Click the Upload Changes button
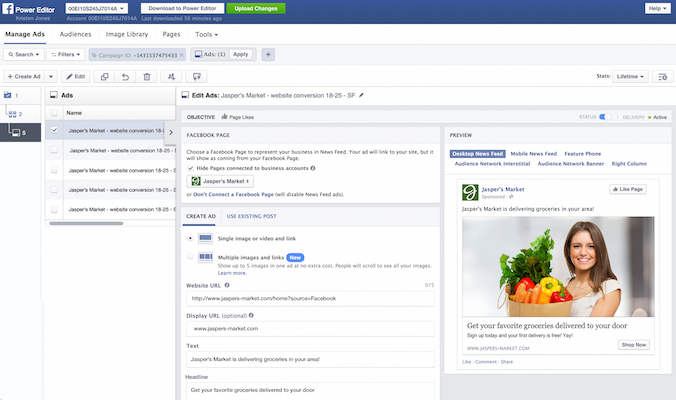 (x=256, y=8)
